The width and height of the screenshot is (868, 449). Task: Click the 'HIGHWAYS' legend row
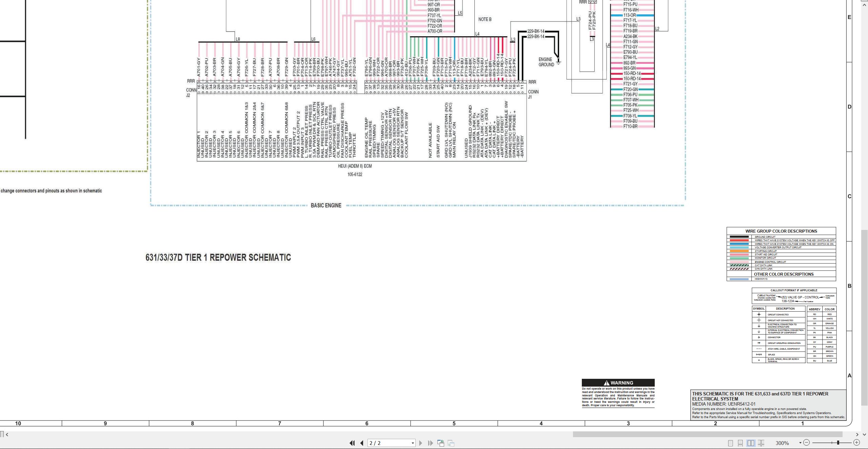(781, 279)
